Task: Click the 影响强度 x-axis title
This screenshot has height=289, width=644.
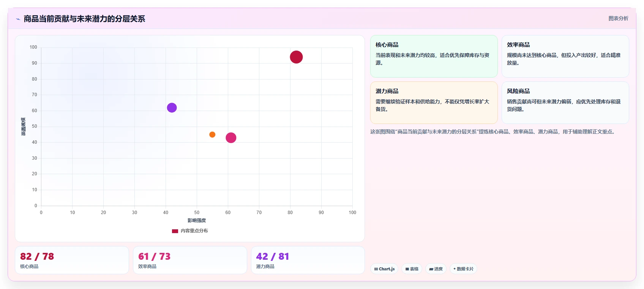Action: (x=197, y=221)
